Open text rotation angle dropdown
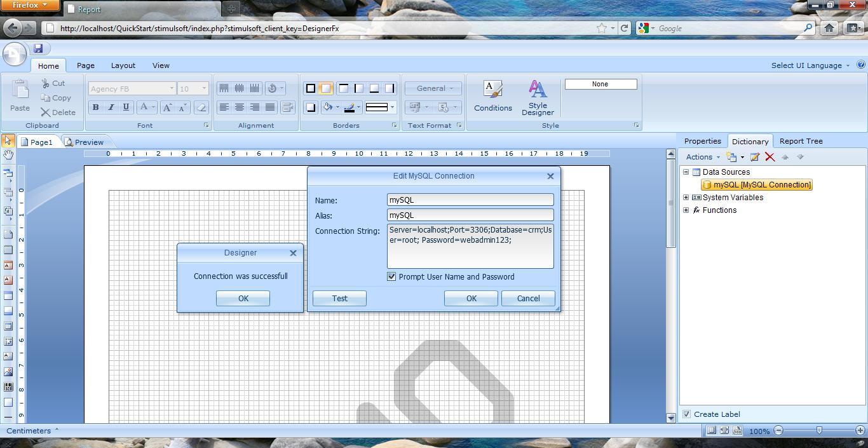 tap(275, 88)
